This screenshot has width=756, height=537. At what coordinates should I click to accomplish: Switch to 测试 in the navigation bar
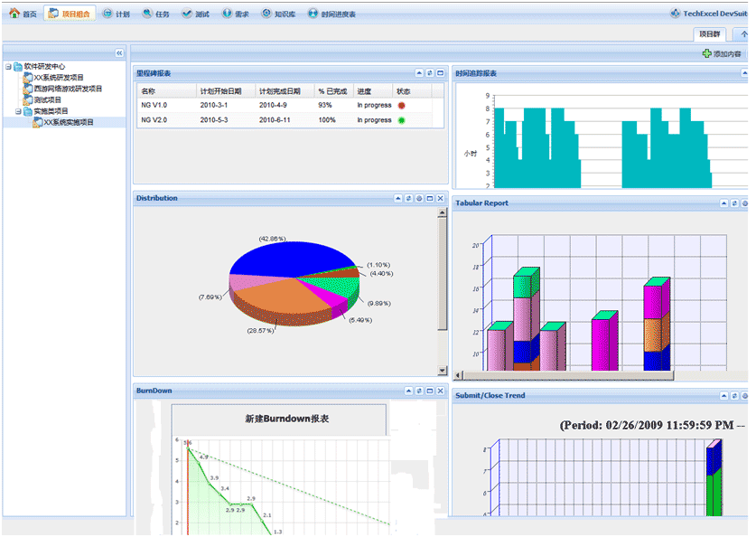point(195,14)
